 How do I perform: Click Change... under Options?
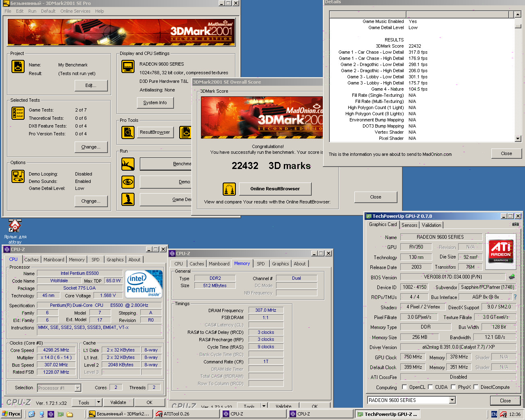[91, 201]
